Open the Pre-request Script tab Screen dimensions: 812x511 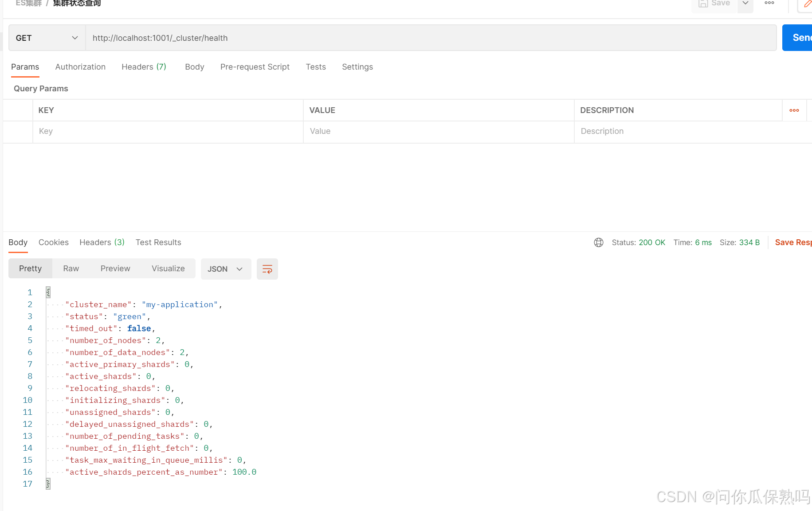255,67
